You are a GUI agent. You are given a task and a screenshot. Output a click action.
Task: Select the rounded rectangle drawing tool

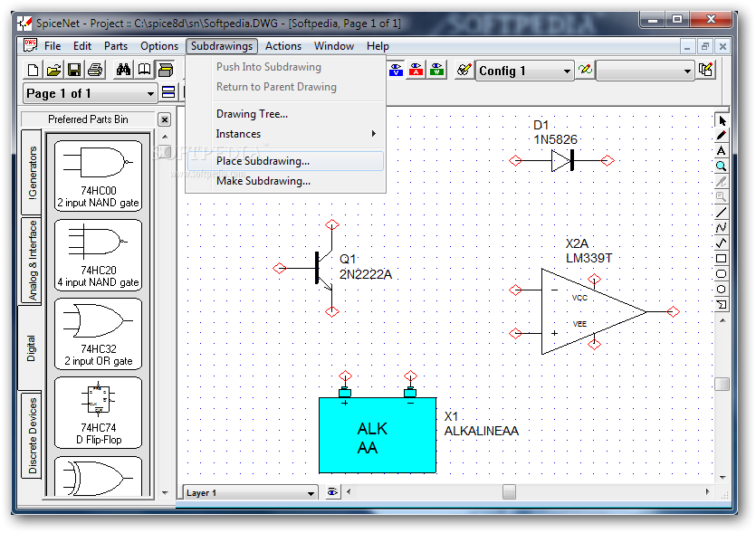coord(722,274)
